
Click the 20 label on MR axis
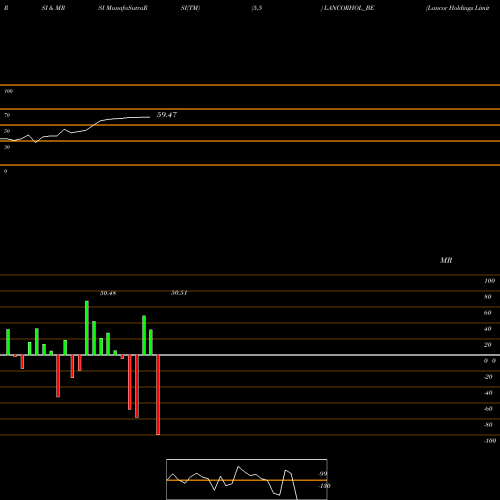coord(488,345)
